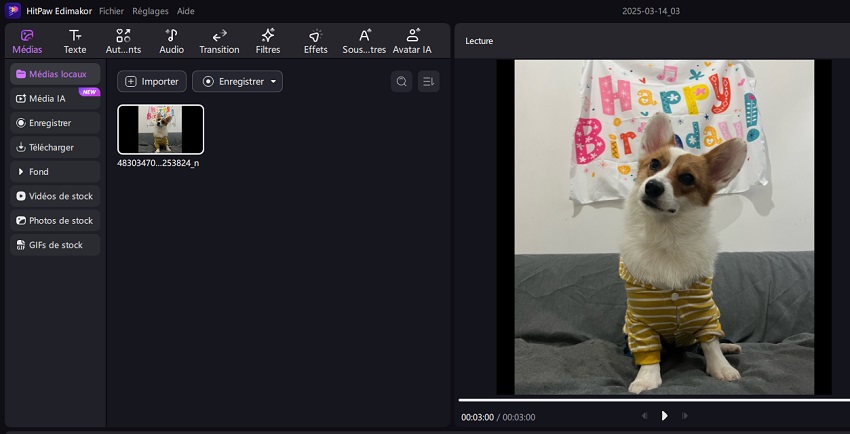Select Médias locaux in the sidebar

tap(55, 74)
